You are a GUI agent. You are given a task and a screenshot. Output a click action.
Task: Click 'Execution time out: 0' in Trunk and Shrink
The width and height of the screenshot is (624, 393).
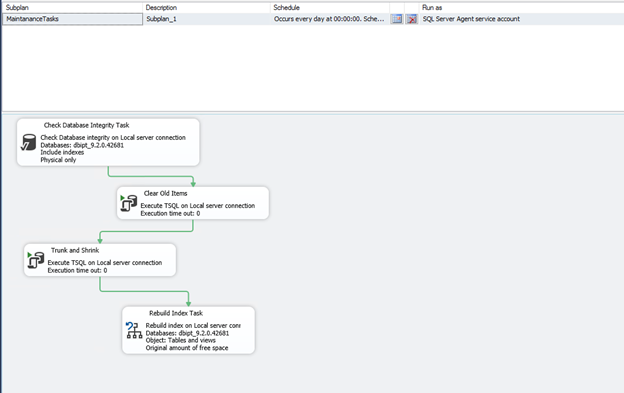tap(77, 270)
